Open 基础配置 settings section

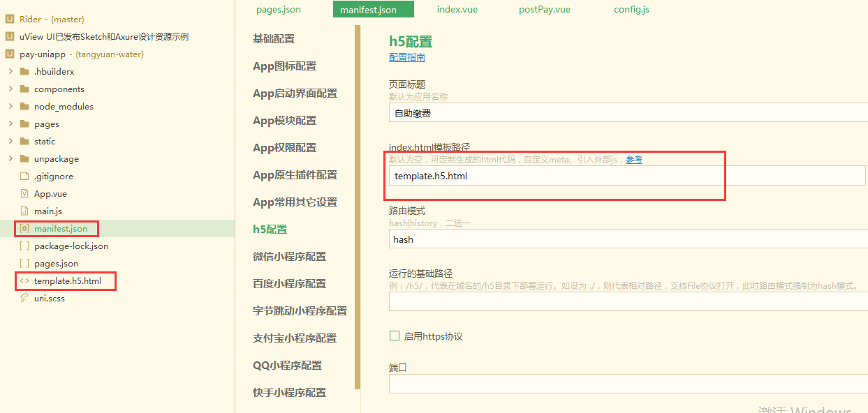(274, 39)
